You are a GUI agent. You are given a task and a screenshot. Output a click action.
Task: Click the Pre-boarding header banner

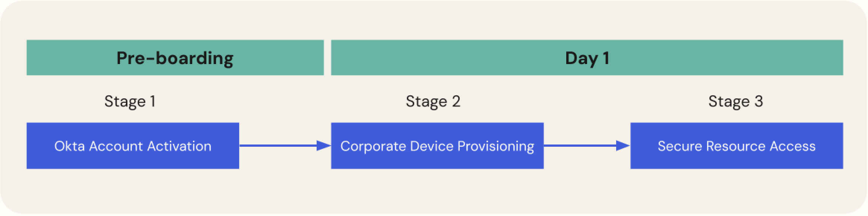tap(175, 58)
